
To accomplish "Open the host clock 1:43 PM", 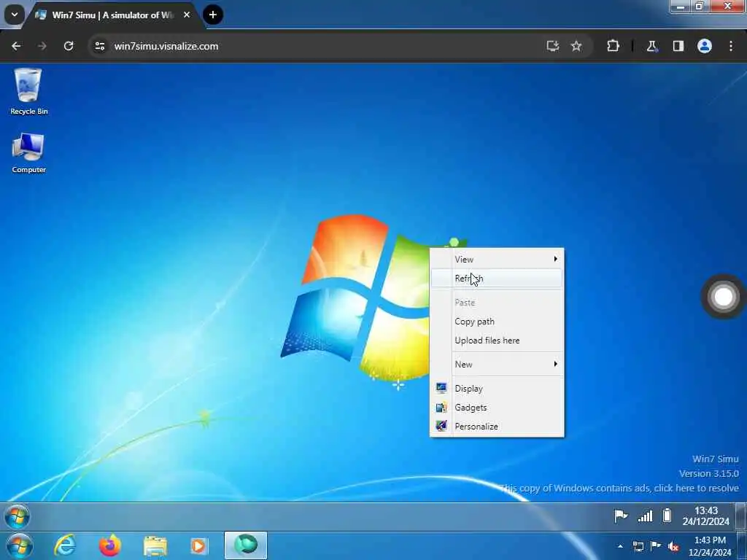I will [x=710, y=546].
